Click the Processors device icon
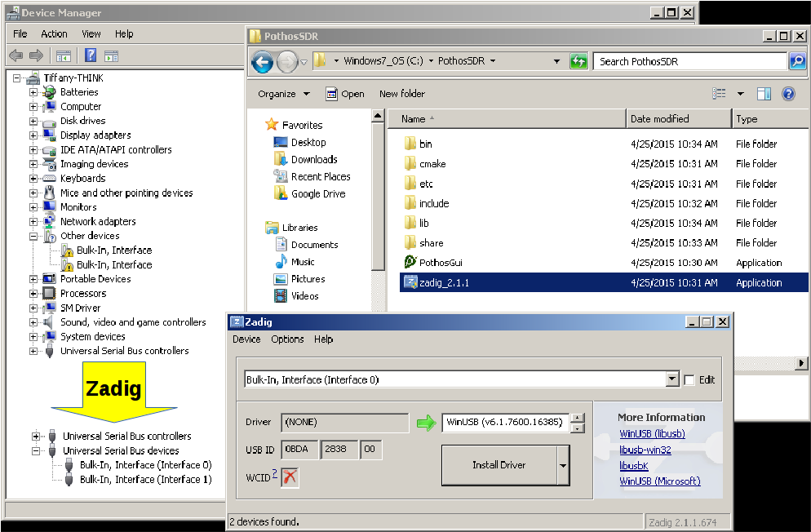 49,293
